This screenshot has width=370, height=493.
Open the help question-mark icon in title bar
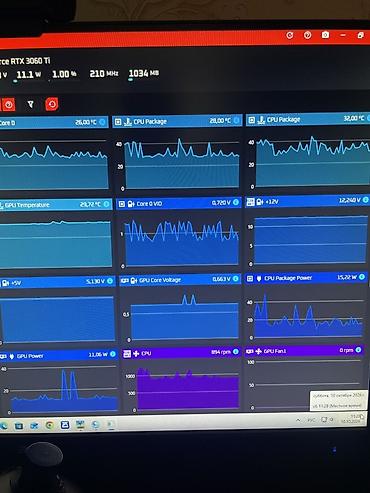click(308, 35)
